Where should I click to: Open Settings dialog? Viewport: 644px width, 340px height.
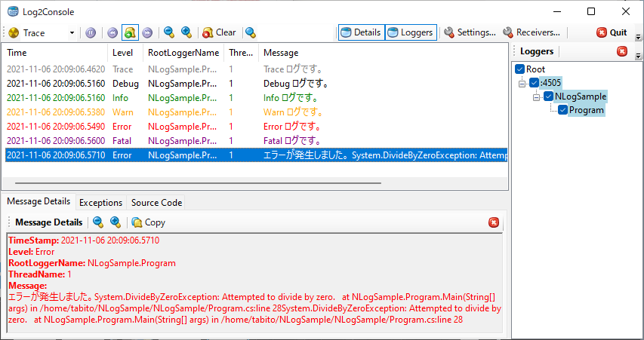pyautogui.click(x=470, y=32)
